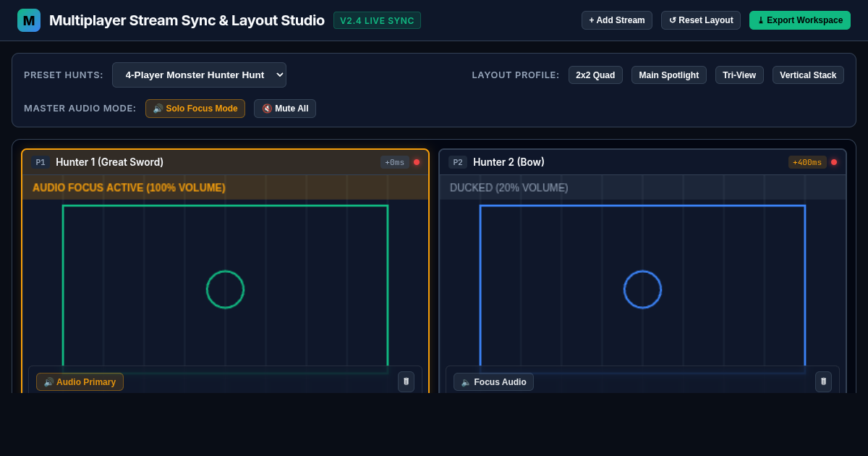Reset the layout

click(x=701, y=20)
